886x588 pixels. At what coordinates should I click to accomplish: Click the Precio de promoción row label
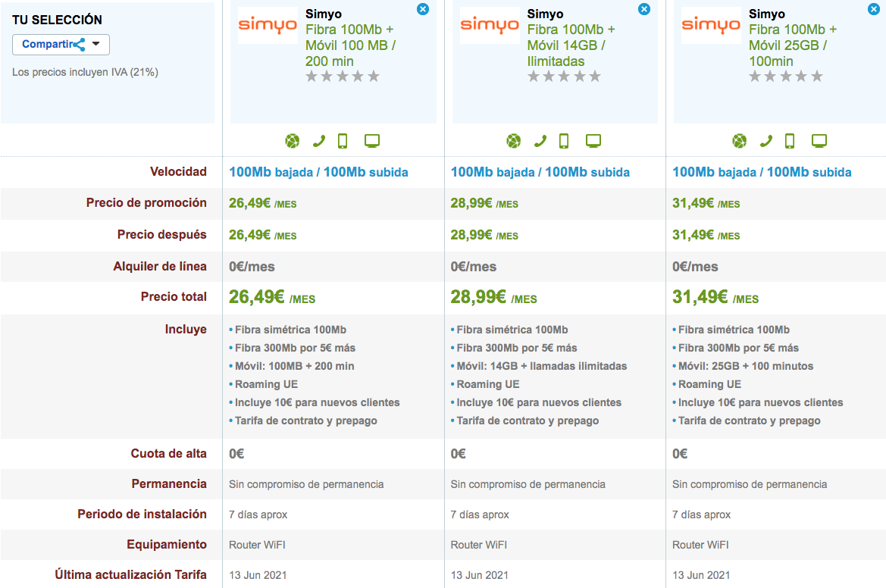pyautogui.click(x=146, y=203)
